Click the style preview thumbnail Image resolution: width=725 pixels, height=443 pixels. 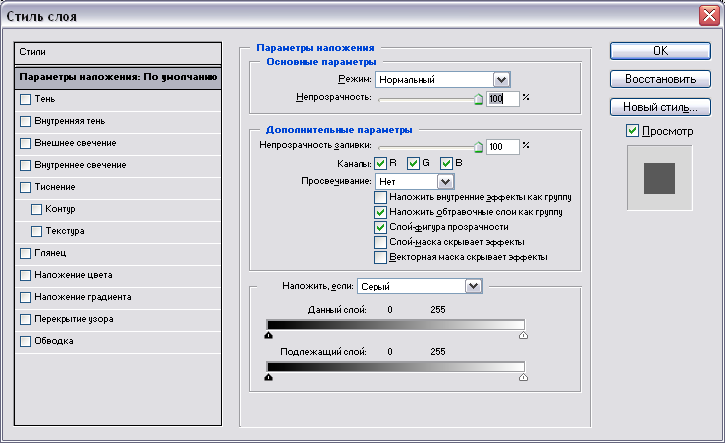[x=659, y=178]
